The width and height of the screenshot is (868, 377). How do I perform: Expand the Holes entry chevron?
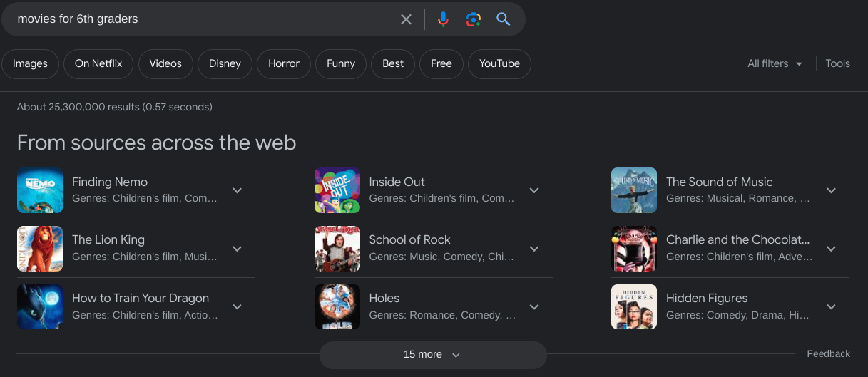tap(534, 307)
